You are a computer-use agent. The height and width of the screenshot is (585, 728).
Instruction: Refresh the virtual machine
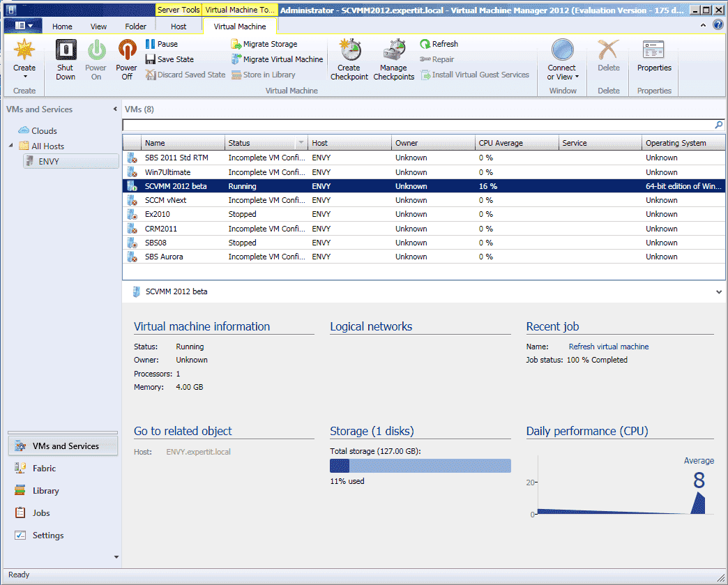coord(439,44)
